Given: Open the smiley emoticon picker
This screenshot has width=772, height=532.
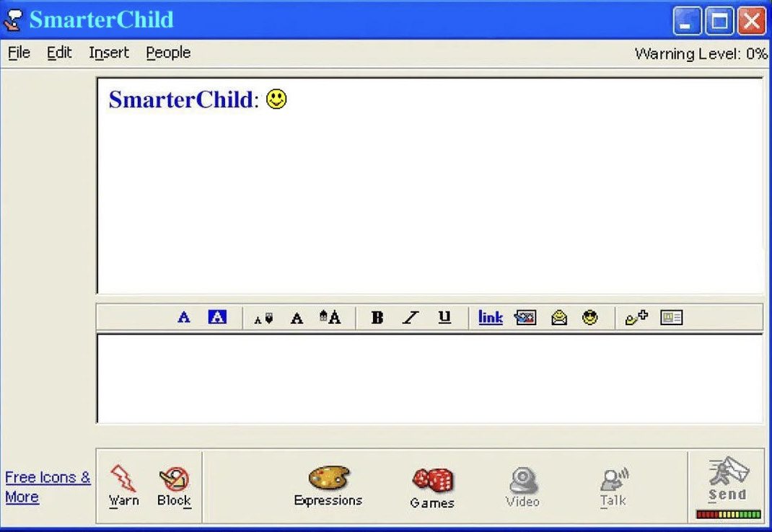Looking at the screenshot, I should 590,317.
